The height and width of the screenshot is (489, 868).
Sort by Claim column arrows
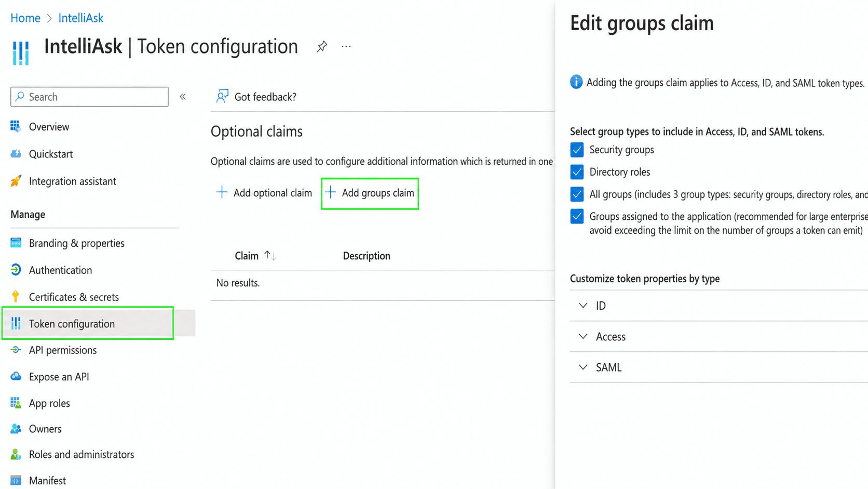(270, 256)
